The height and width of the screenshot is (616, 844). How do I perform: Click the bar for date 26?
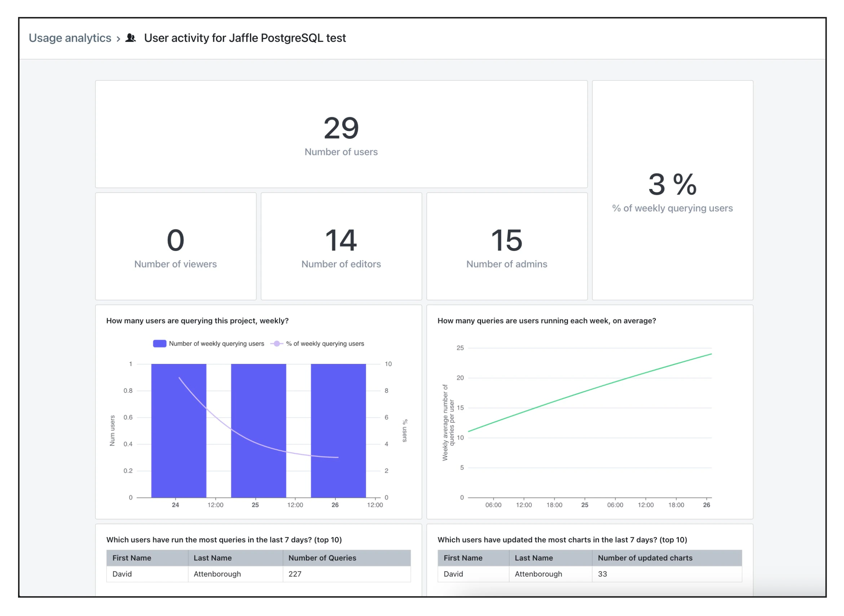click(338, 410)
